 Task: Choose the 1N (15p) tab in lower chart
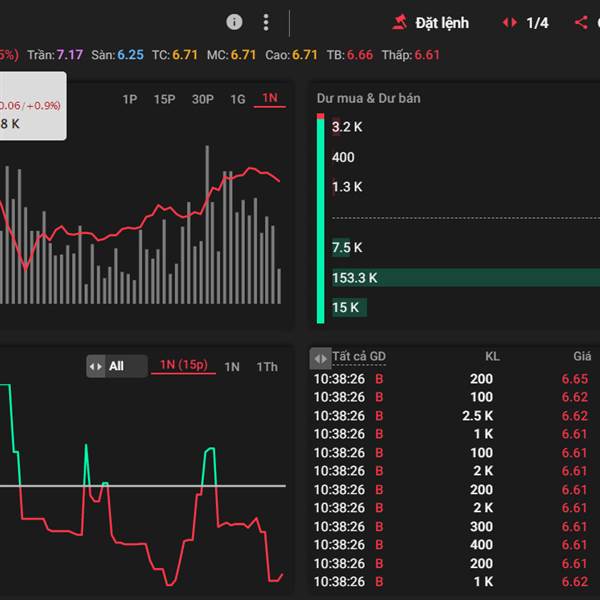(184, 366)
